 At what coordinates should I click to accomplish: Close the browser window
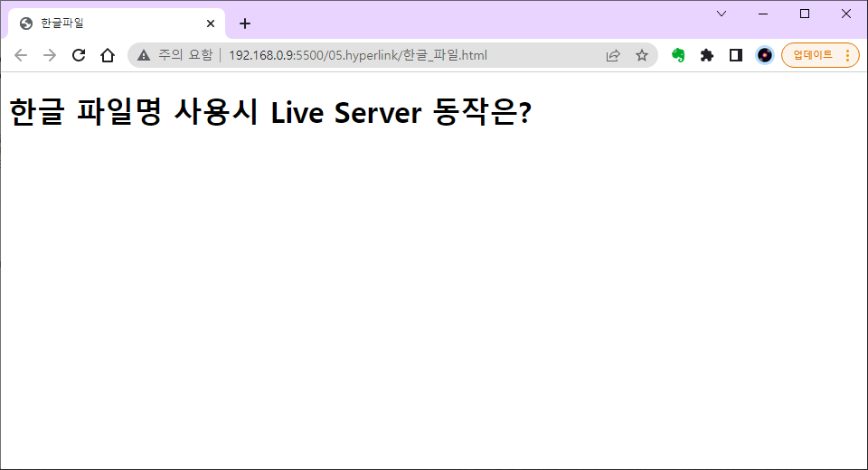pyautogui.click(x=846, y=14)
